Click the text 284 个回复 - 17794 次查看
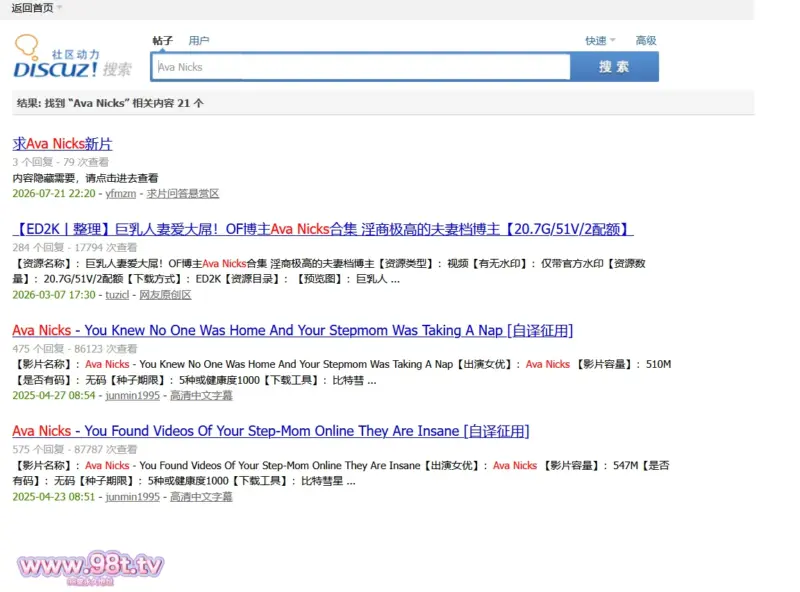 pyautogui.click(x=74, y=248)
